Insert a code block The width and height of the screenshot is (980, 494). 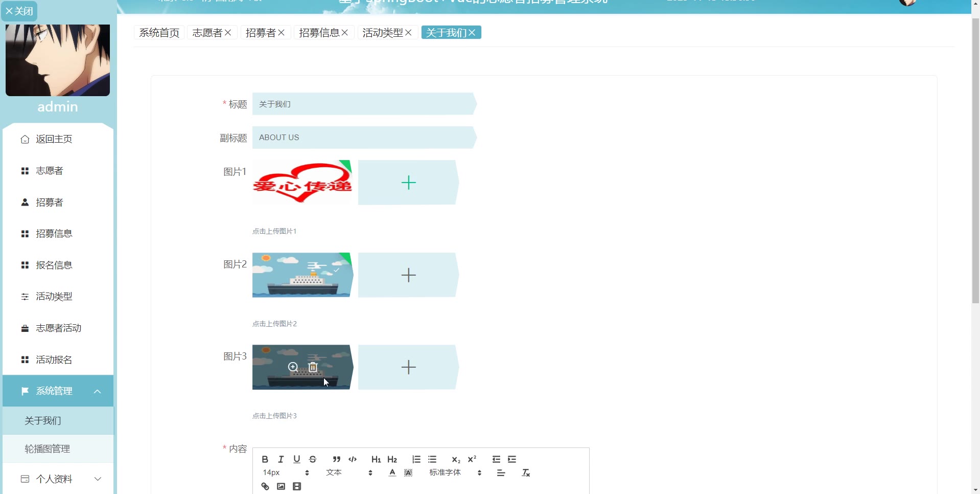[353, 459]
